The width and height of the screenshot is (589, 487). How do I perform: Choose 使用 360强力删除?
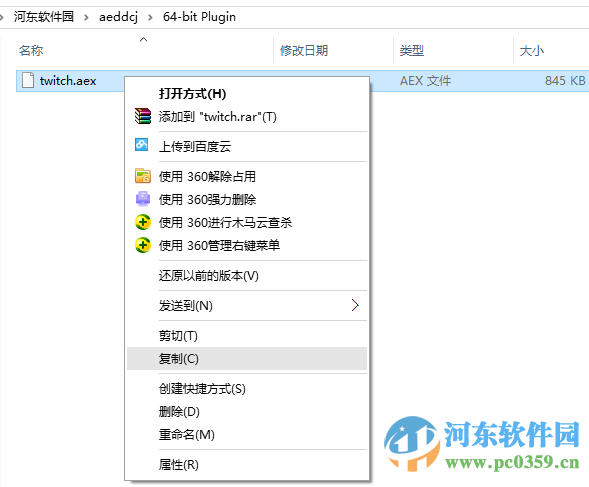247,199
